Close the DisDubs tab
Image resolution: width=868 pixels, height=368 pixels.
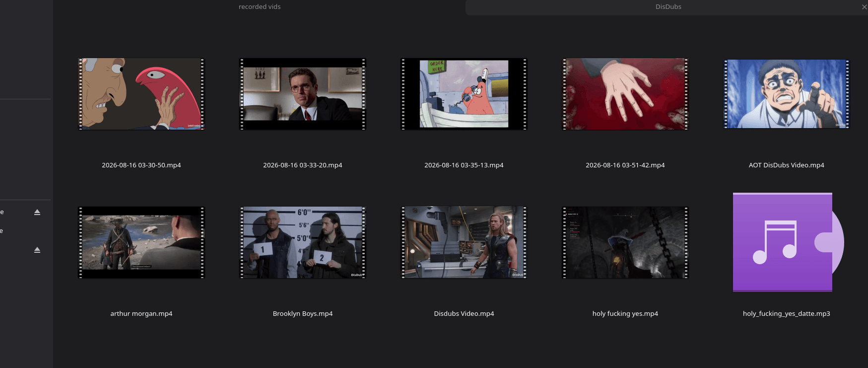864,7
